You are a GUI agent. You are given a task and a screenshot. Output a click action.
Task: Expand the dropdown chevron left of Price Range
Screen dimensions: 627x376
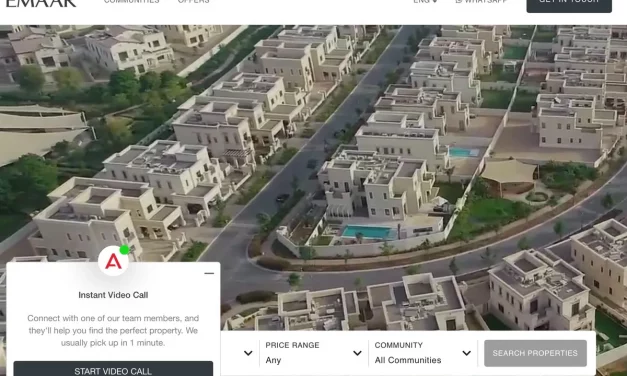[248, 353]
